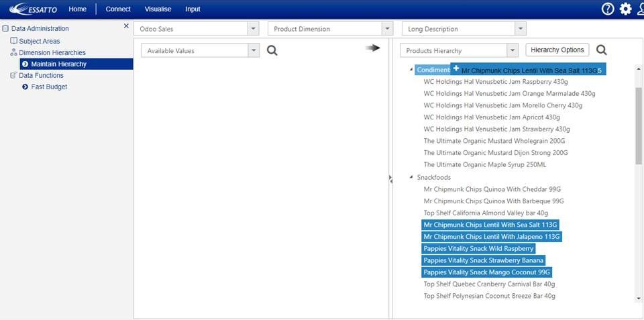The image size is (644, 320).
Task: Click the hierarchy vertical scrollbar thumb
Action: 638,125
